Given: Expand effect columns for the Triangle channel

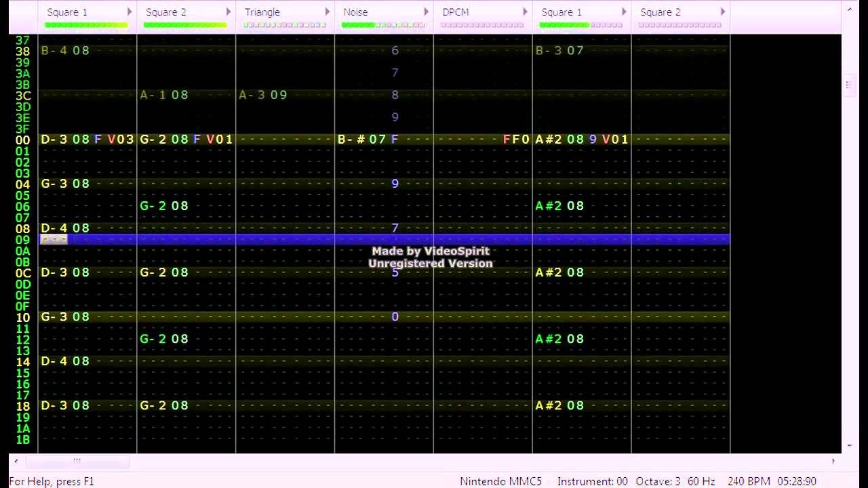Looking at the screenshot, I should pyautogui.click(x=328, y=12).
